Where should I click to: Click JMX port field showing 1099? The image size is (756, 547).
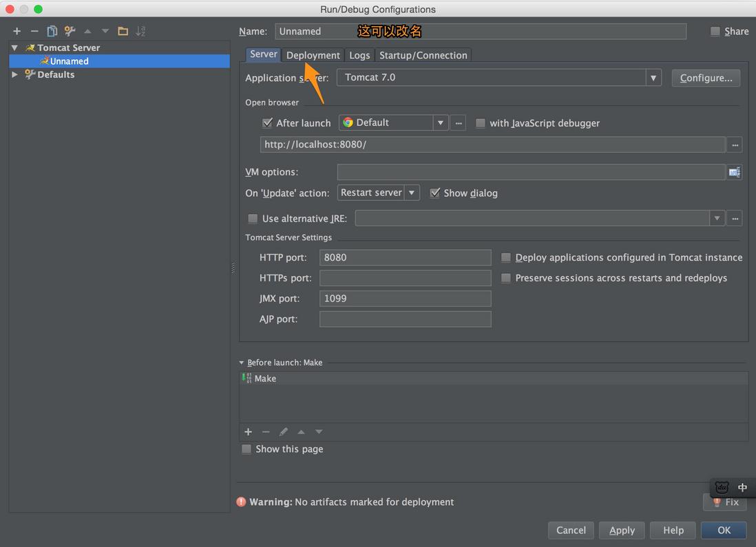pos(405,299)
